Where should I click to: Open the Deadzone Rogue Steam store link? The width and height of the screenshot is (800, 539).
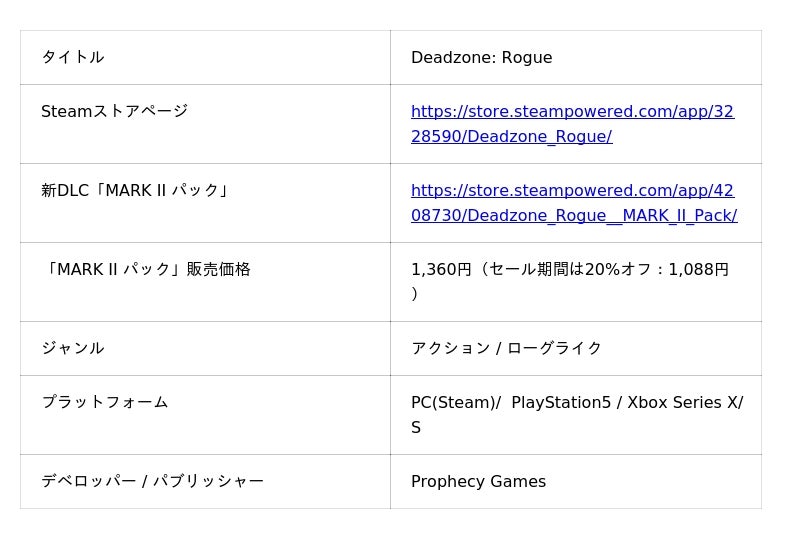point(572,112)
